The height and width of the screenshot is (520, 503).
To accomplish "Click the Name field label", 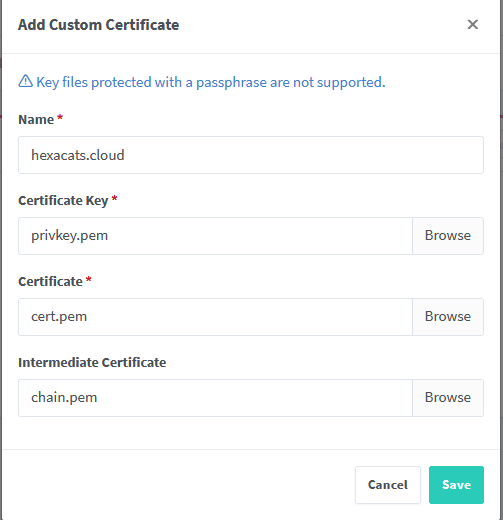I will click(36, 120).
